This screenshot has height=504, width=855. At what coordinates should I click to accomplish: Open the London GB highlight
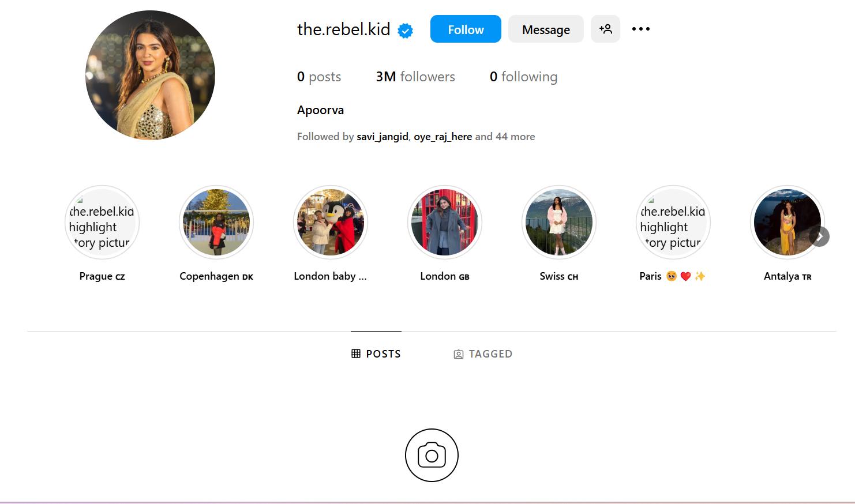point(445,223)
